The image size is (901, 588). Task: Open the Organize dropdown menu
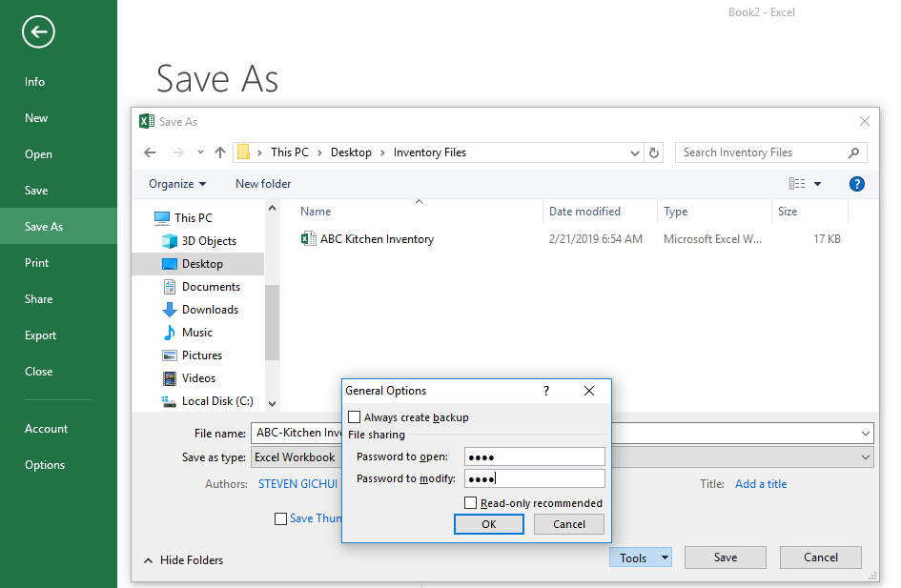coord(177,184)
